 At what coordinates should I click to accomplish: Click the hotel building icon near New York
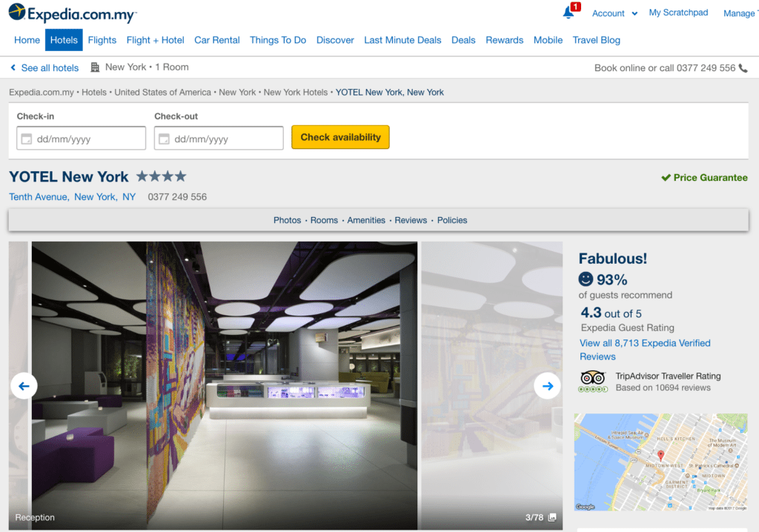coord(95,67)
